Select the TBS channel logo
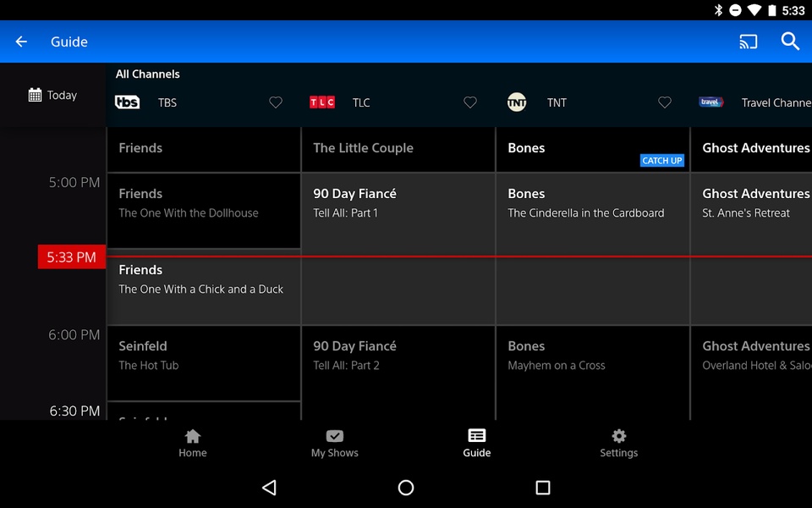The image size is (812, 508). [x=128, y=102]
